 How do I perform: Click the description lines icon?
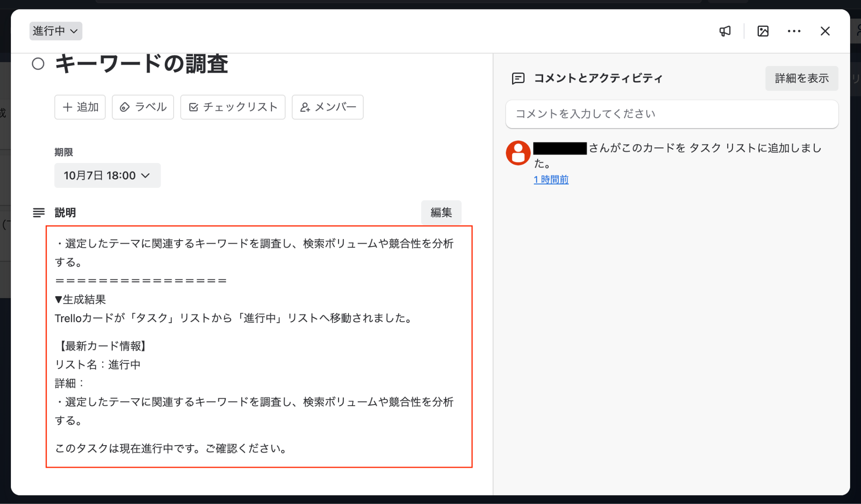[x=39, y=213]
